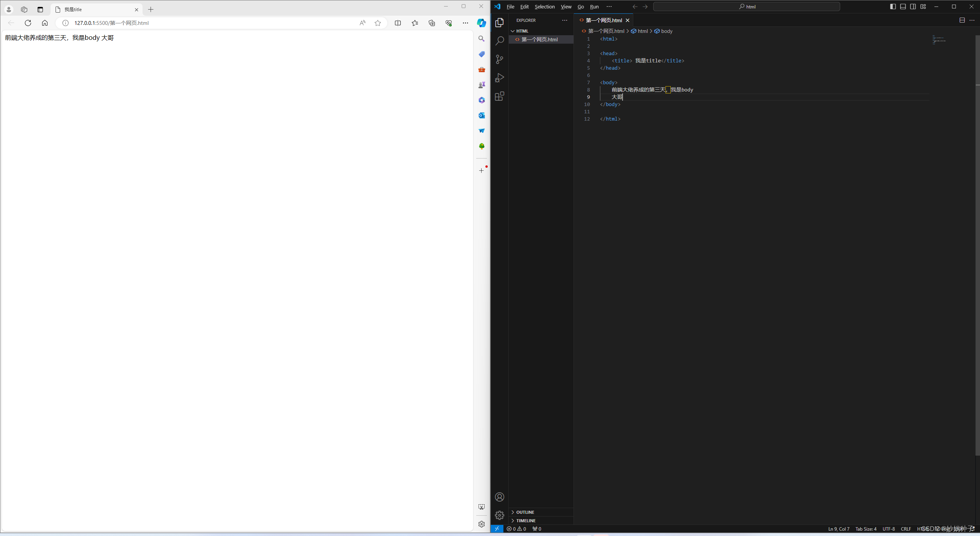Click the CRLF line ending indicator

(x=906, y=529)
